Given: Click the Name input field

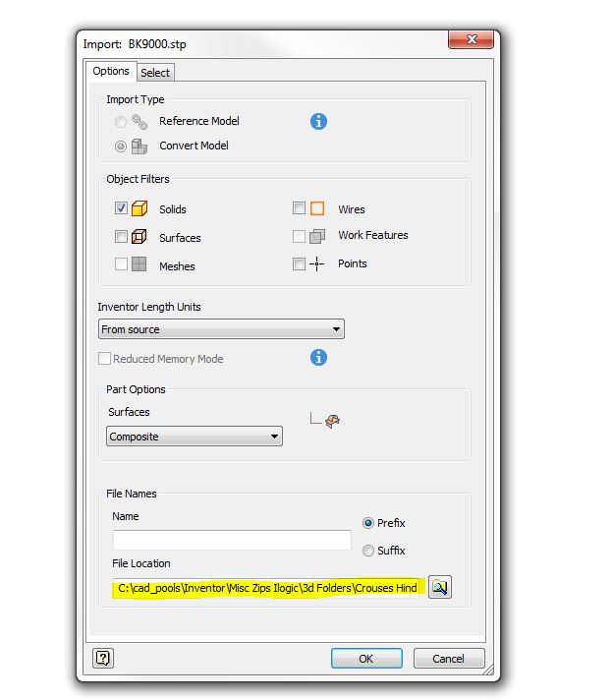Looking at the screenshot, I should coord(232,540).
